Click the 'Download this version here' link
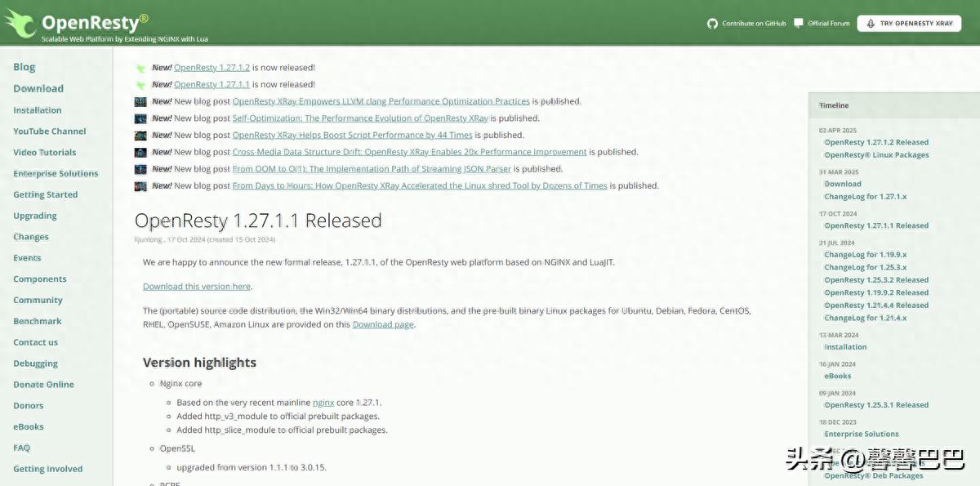This screenshot has width=980, height=486. (197, 287)
